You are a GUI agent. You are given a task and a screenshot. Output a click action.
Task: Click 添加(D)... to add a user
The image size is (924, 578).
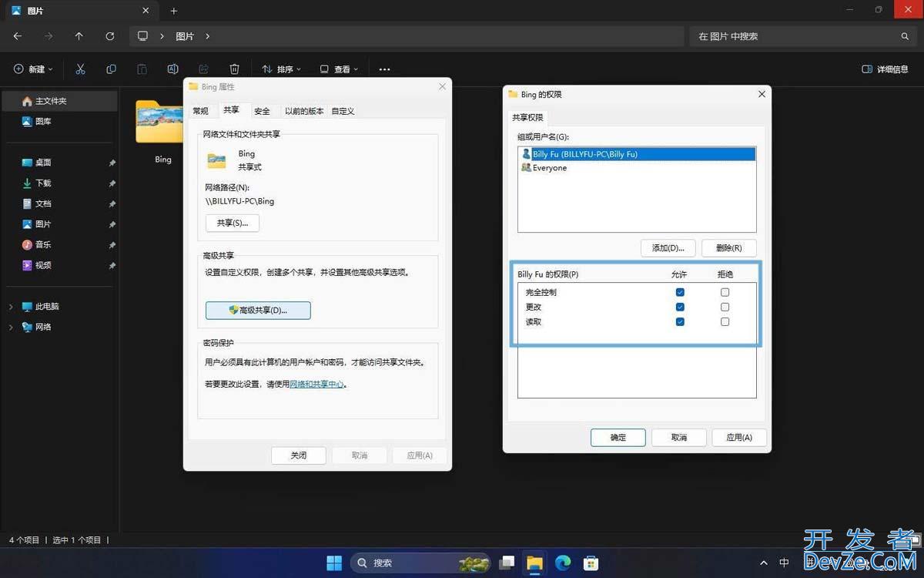click(x=668, y=248)
